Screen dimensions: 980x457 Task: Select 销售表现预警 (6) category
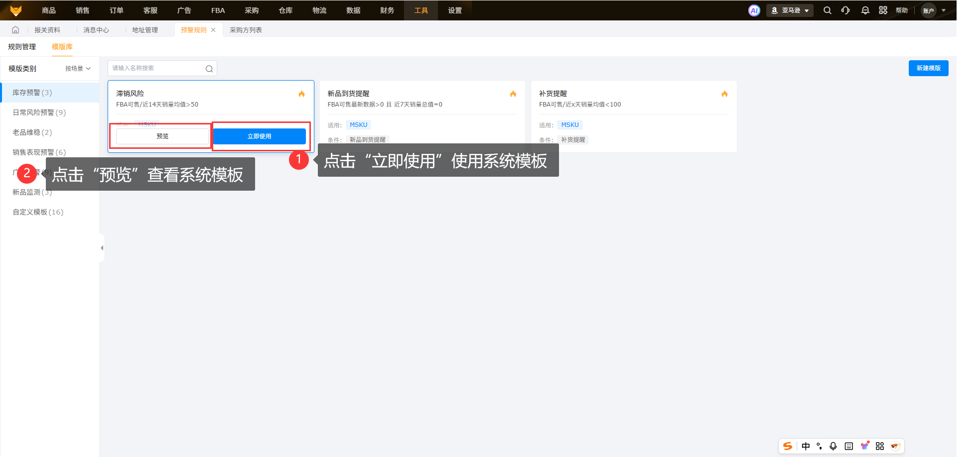tap(50, 152)
